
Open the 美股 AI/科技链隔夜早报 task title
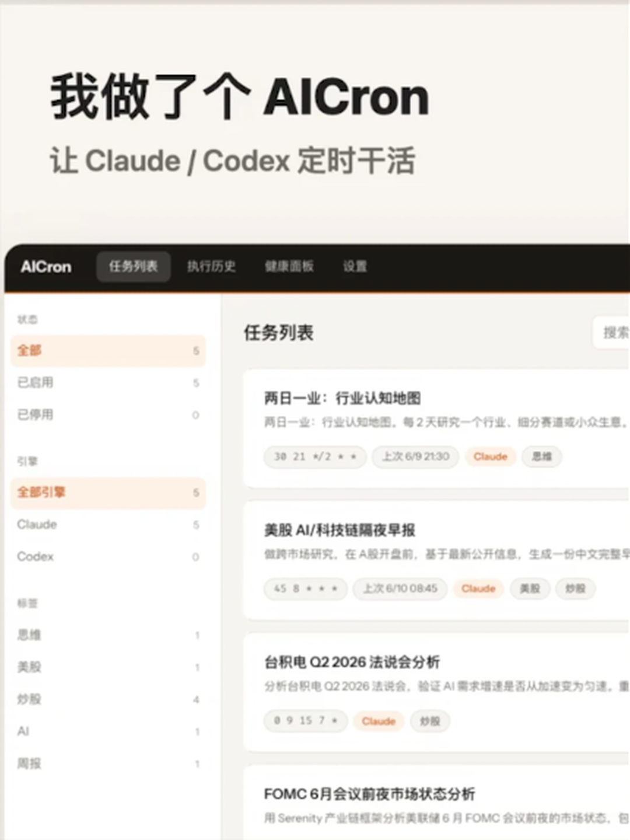pos(339,531)
